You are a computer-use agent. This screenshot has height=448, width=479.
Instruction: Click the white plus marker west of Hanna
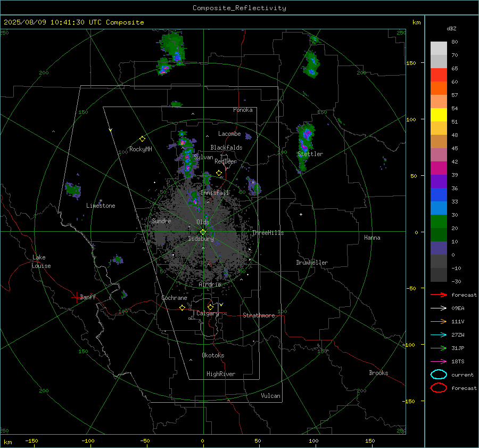[x=301, y=214]
